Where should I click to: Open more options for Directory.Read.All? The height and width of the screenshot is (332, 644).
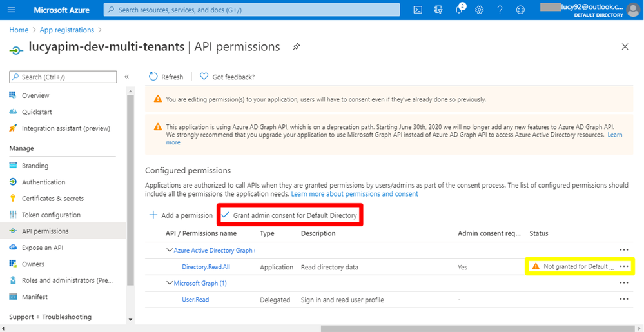(x=623, y=266)
